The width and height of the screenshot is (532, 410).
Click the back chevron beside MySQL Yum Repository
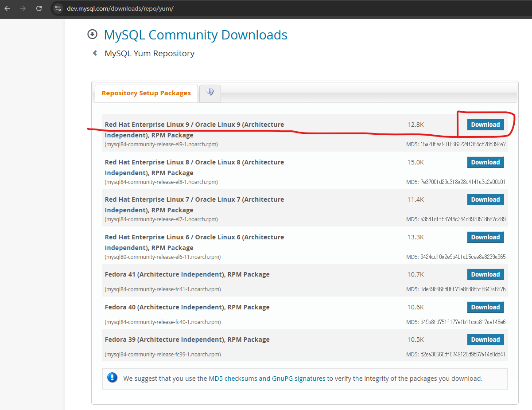pos(95,53)
